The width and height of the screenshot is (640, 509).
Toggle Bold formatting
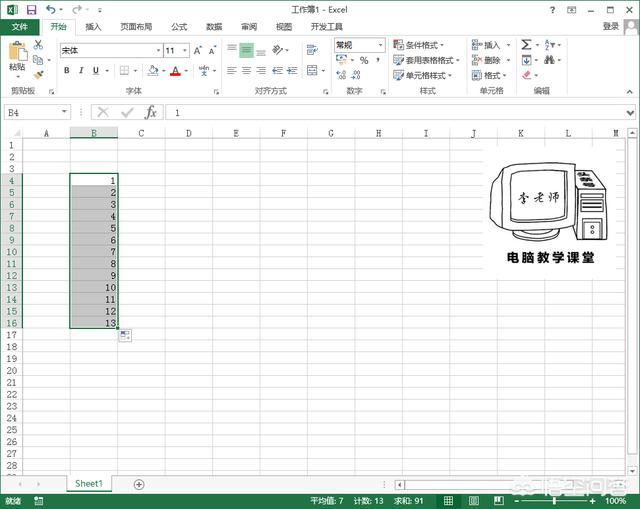pos(67,71)
